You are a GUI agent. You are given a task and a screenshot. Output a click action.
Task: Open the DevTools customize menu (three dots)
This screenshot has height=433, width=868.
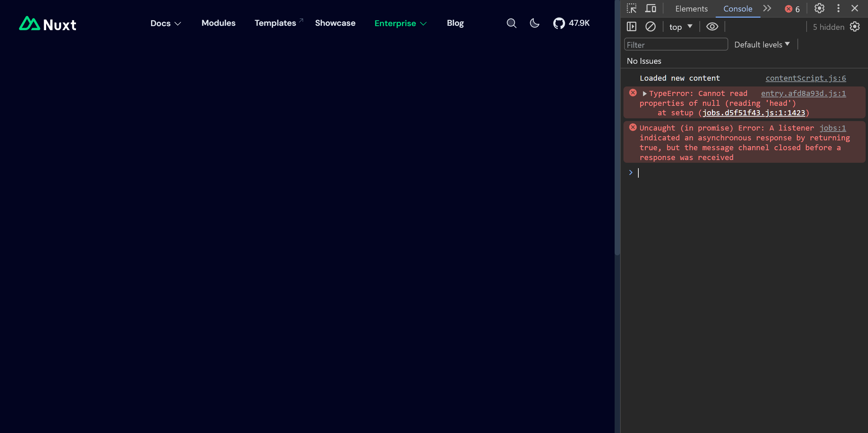pyautogui.click(x=838, y=8)
